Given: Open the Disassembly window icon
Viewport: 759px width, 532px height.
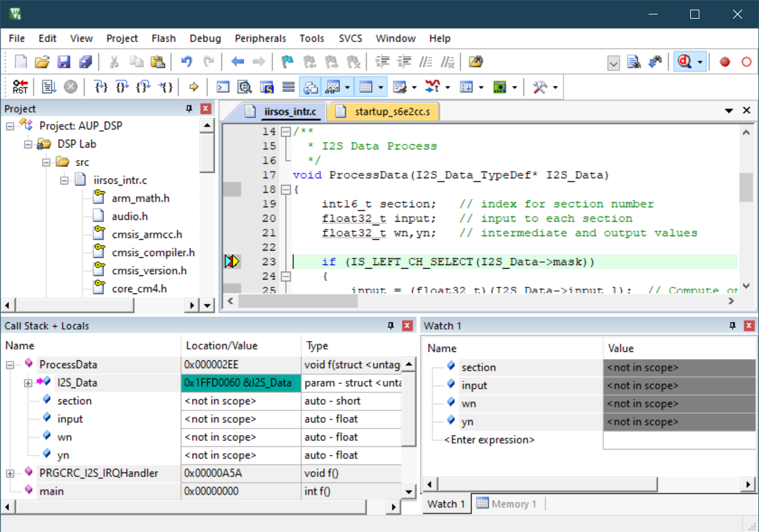Looking at the screenshot, I should (244, 87).
